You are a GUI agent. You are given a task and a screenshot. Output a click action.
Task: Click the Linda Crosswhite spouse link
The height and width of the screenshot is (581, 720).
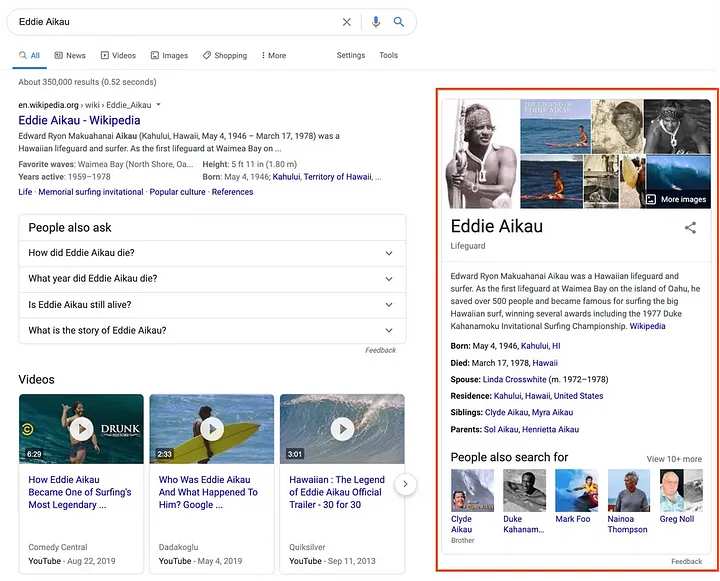pos(514,380)
